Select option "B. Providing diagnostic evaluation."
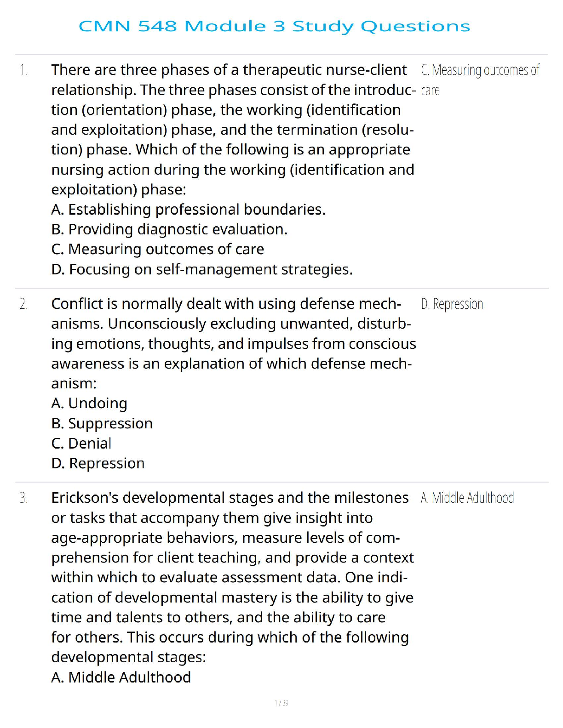This screenshot has width=563, height=728. (x=169, y=229)
